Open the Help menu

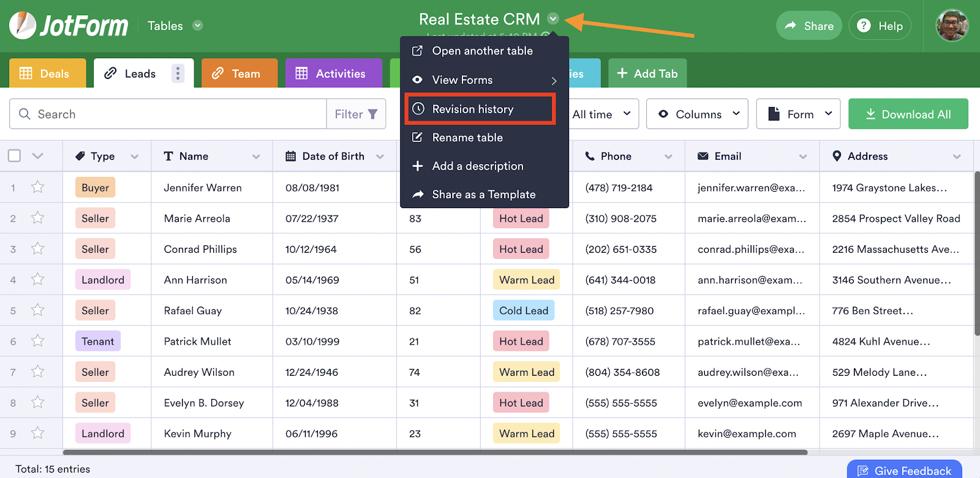click(880, 26)
